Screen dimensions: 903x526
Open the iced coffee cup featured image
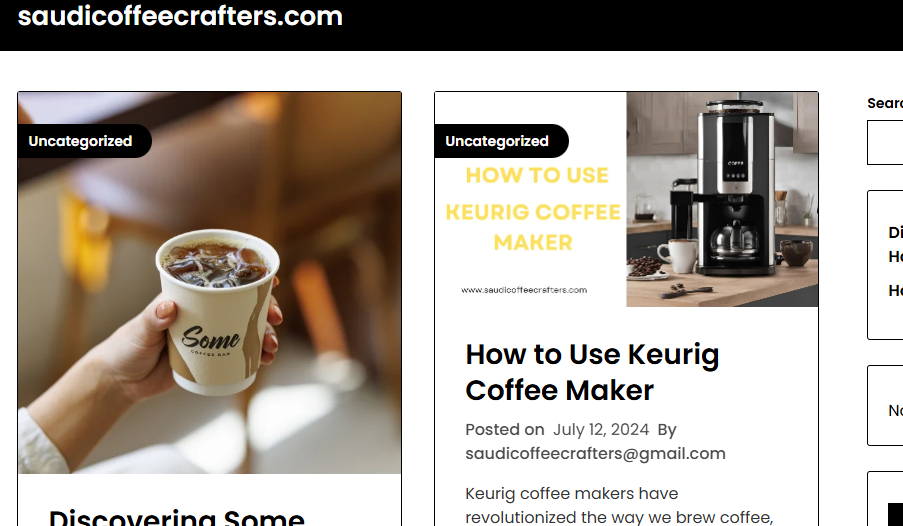(210, 283)
